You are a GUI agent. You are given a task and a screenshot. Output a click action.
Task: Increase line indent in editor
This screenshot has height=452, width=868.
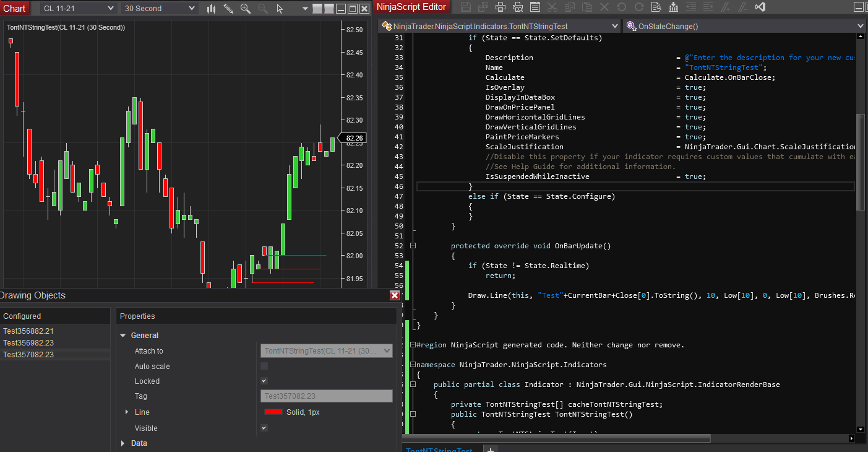[x=708, y=7]
